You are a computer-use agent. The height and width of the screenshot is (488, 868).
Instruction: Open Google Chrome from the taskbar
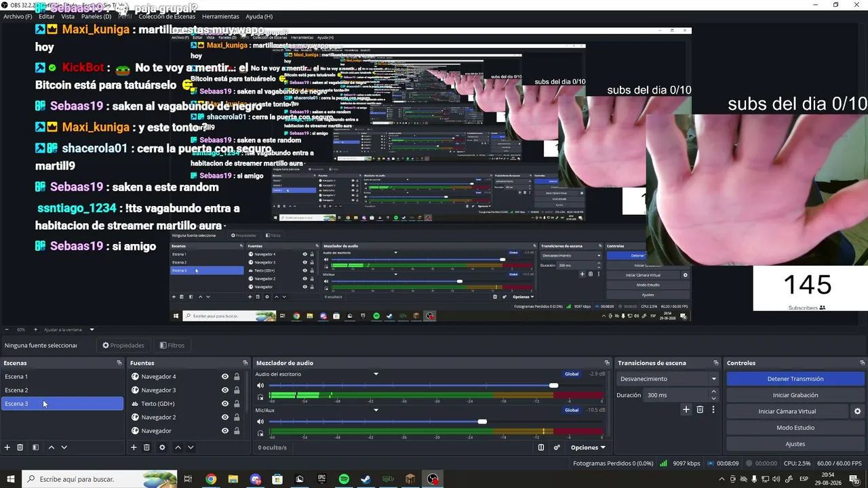tap(211, 479)
